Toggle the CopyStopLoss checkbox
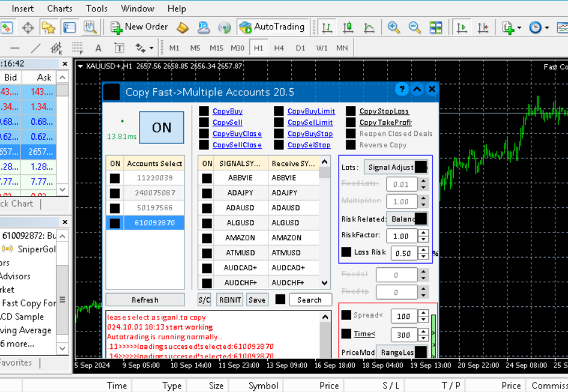This screenshot has height=392, width=568. pyautogui.click(x=351, y=111)
